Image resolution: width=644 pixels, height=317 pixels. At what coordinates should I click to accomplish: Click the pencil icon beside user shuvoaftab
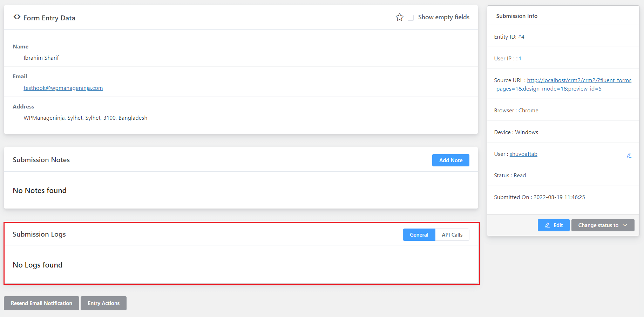pos(629,155)
